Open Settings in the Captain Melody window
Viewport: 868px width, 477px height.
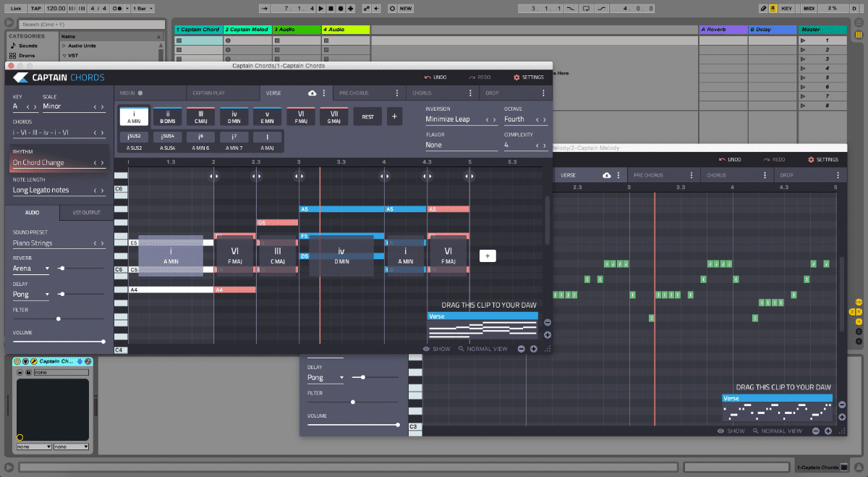(822, 160)
